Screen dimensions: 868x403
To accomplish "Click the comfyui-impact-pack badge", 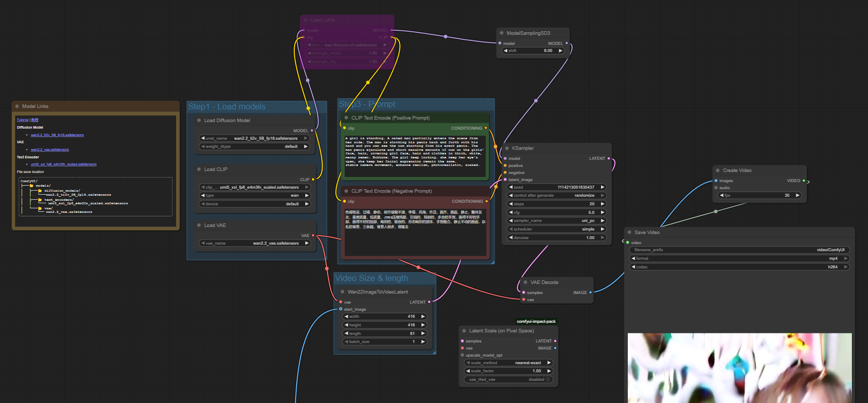I will [536, 321].
